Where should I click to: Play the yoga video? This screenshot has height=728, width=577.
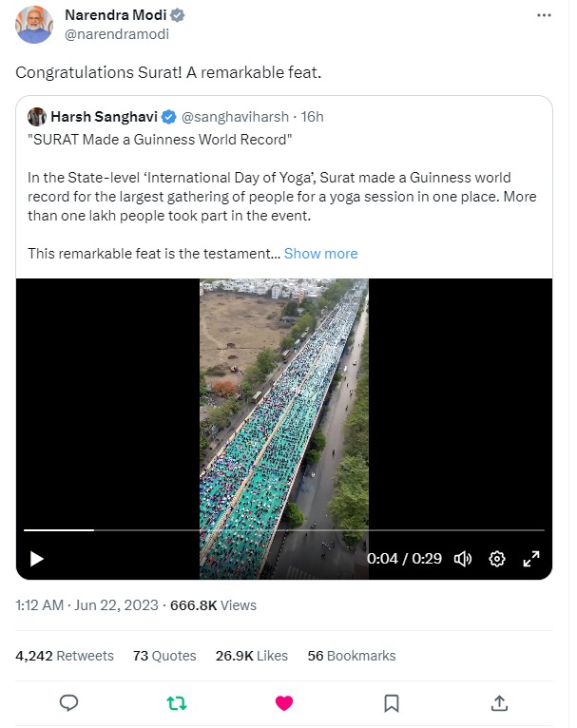tap(37, 559)
